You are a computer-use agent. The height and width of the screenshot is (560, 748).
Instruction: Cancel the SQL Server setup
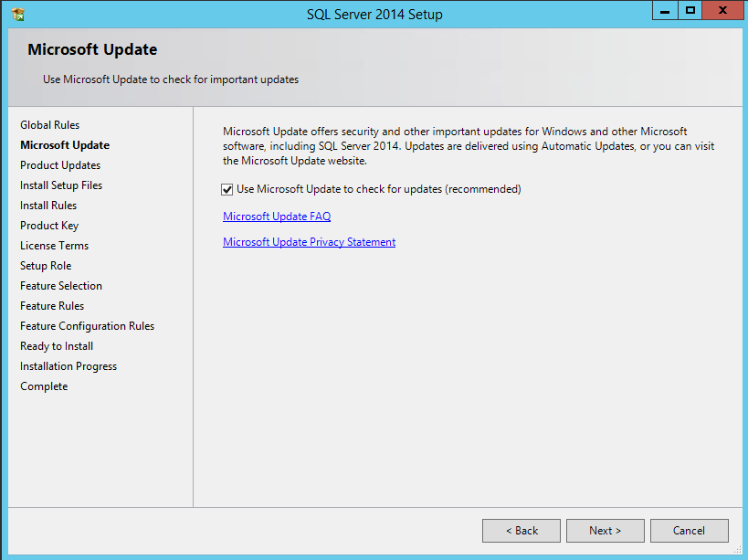[689, 531]
